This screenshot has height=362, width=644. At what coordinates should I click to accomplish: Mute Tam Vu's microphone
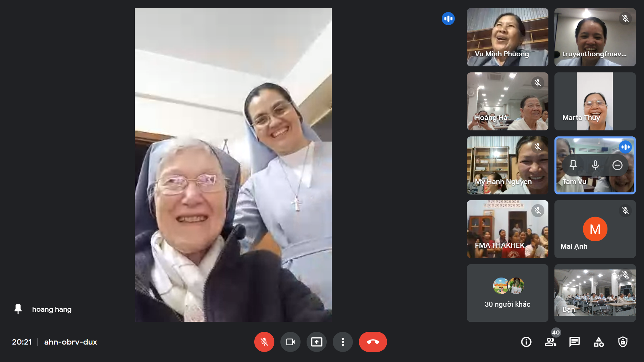click(595, 165)
